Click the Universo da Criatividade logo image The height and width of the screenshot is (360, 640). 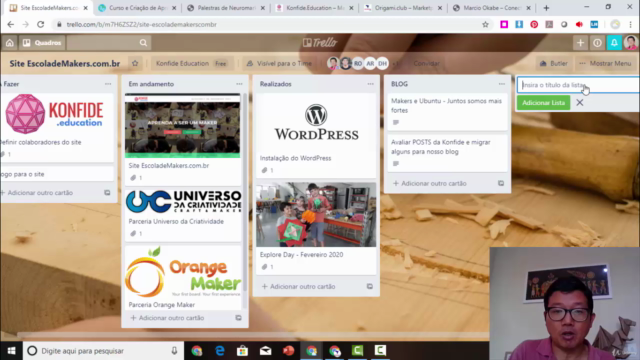point(183,201)
